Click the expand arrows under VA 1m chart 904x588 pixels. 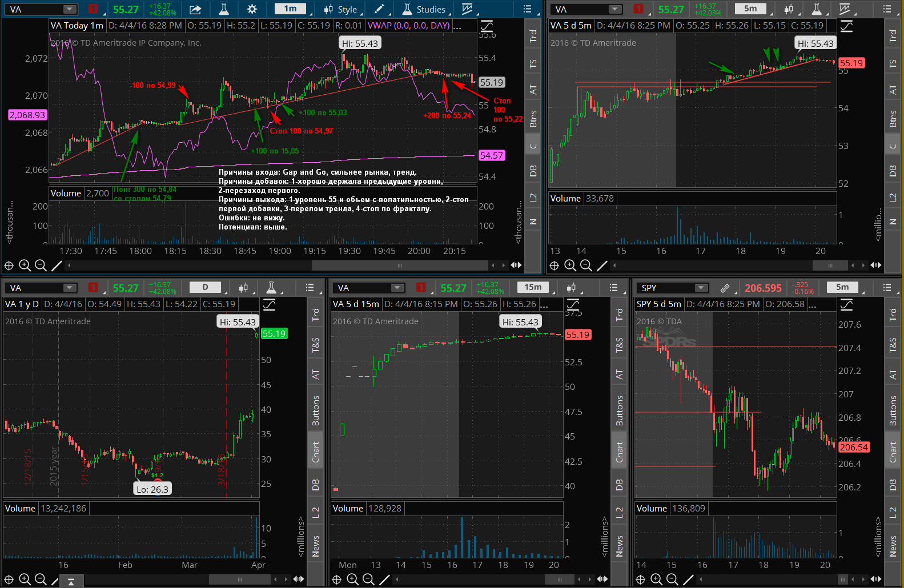tap(516, 265)
